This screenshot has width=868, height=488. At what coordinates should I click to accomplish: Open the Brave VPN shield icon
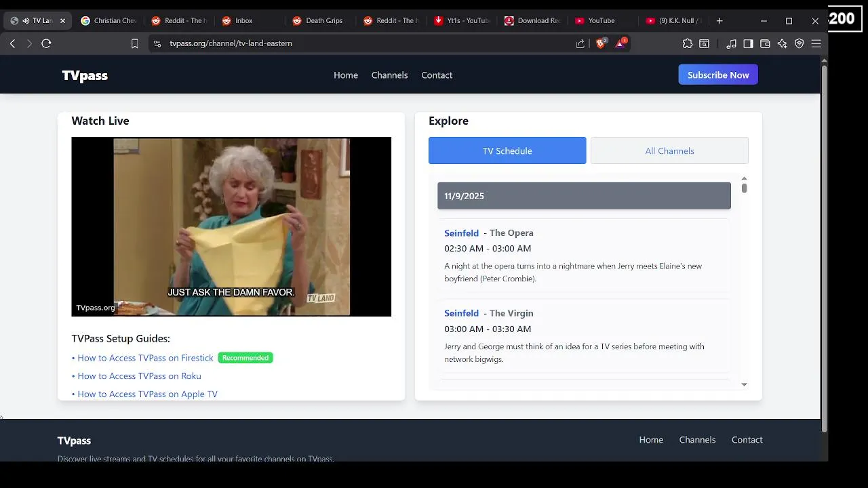[800, 43]
